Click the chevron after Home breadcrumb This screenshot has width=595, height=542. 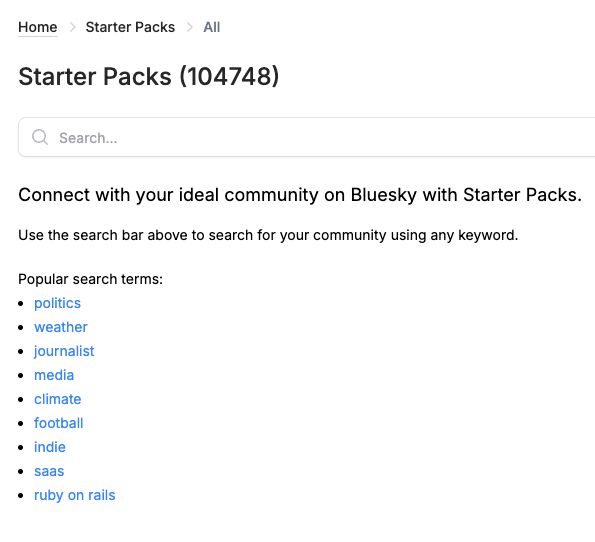tap(72, 27)
